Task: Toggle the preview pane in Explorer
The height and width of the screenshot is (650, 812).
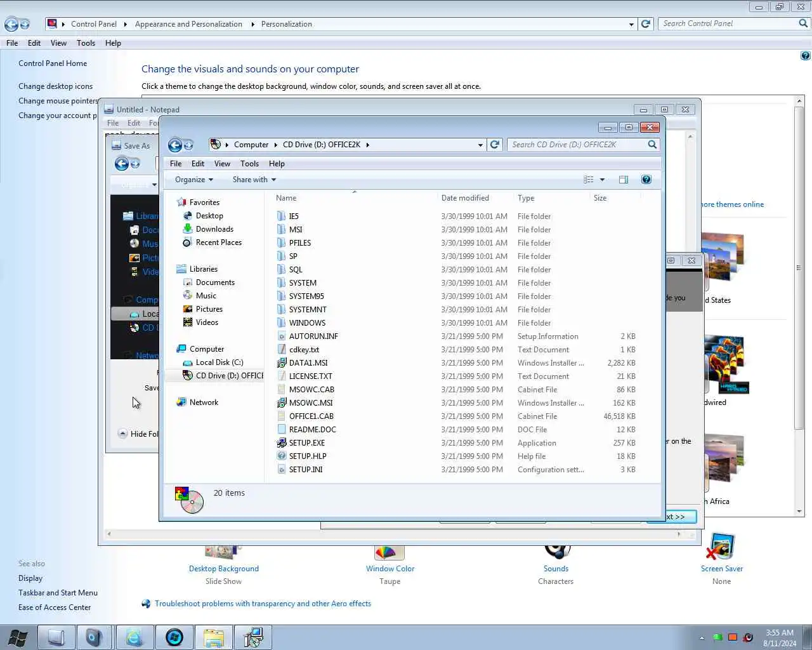Action: [624, 180]
